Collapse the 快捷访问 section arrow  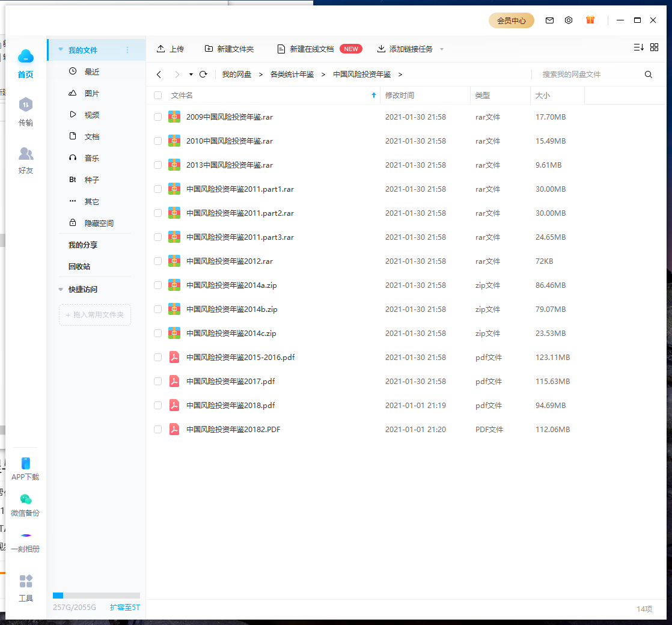[61, 290]
